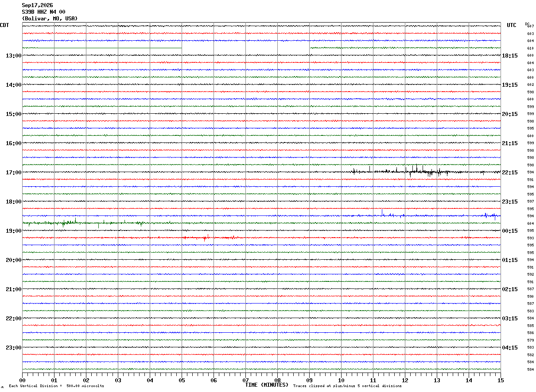The height and width of the screenshot is (392, 536).
Task: Click the minute 00 axis tick label
Action: [x=22, y=380]
